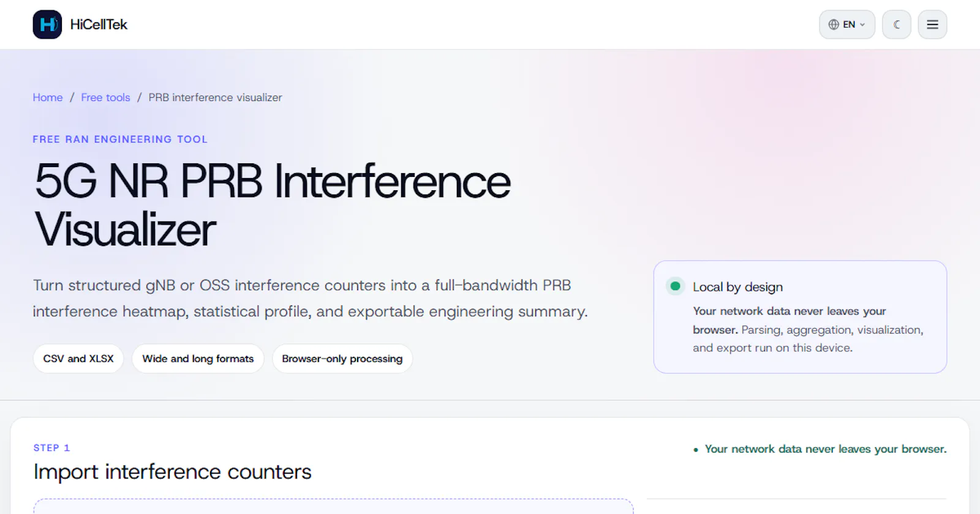The image size is (980, 514).
Task: Open the hamburger navigation menu
Action: pos(932,24)
